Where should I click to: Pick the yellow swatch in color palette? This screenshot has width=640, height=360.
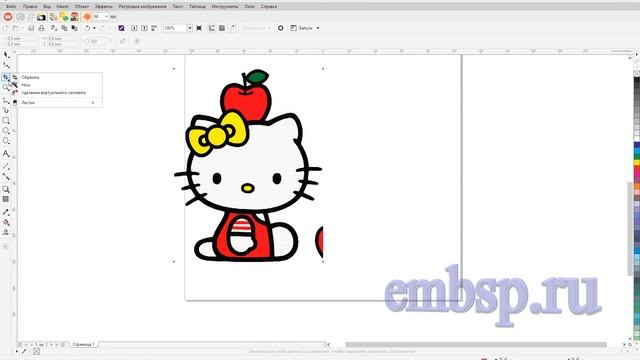click(637, 162)
